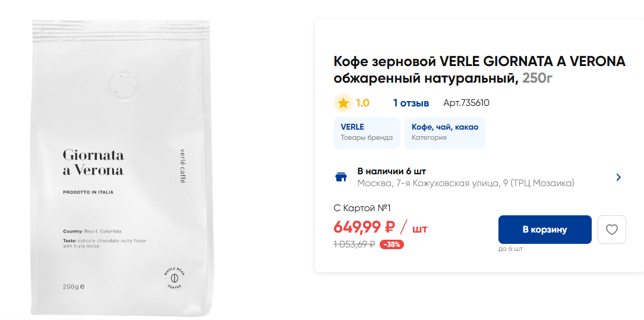Open Кофе, чай, какао category chip
Image resolution: width=644 pixels, height=320 pixels.
(444, 132)
